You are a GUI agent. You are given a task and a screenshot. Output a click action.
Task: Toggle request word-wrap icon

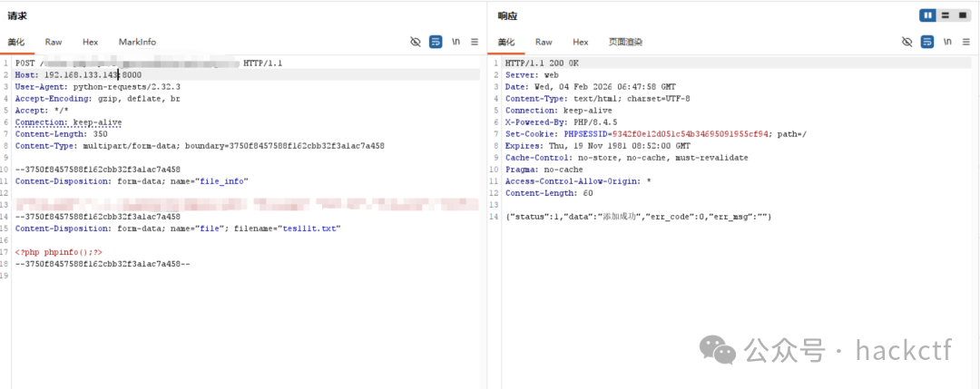[436, 42]
